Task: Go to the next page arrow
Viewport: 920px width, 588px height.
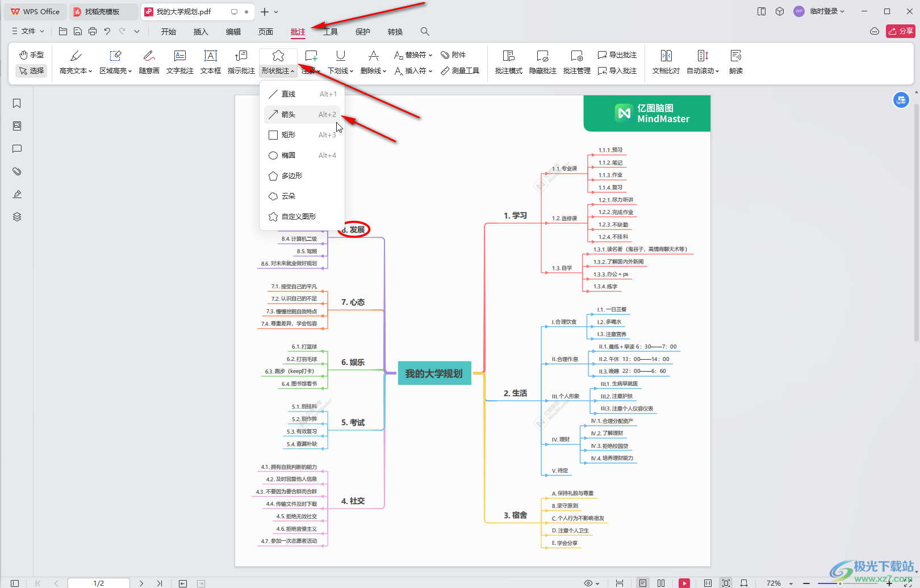Action: click(141, 583)
